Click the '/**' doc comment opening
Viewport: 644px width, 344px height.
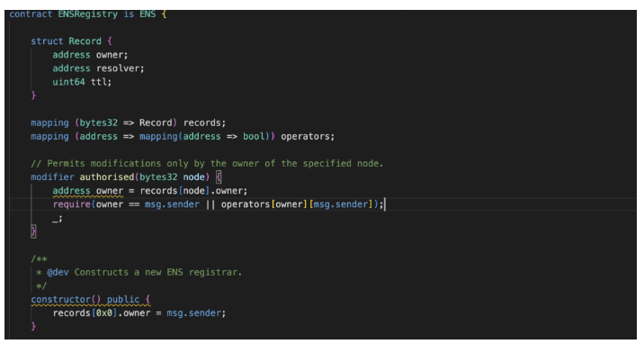coord(39,259)
